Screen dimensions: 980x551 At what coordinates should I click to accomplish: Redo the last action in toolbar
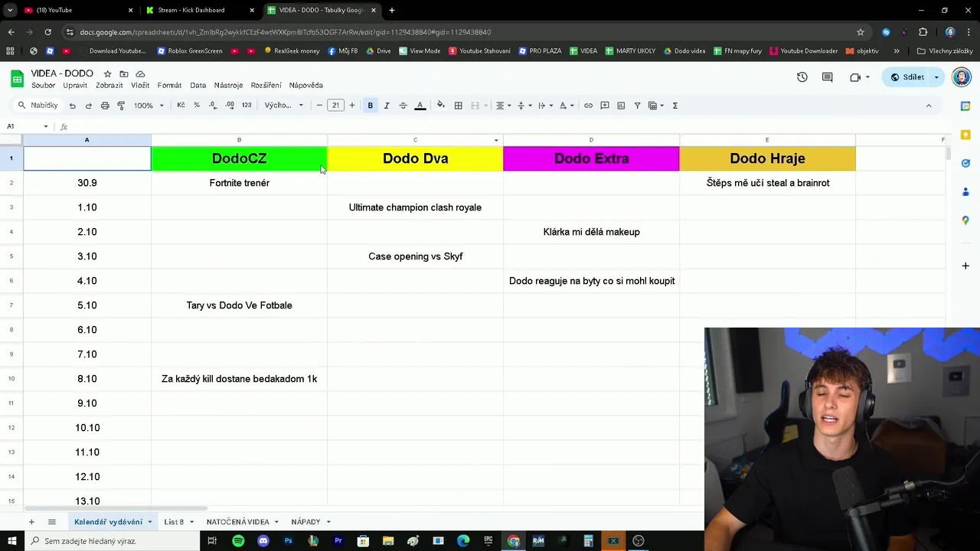click(89, 106)
